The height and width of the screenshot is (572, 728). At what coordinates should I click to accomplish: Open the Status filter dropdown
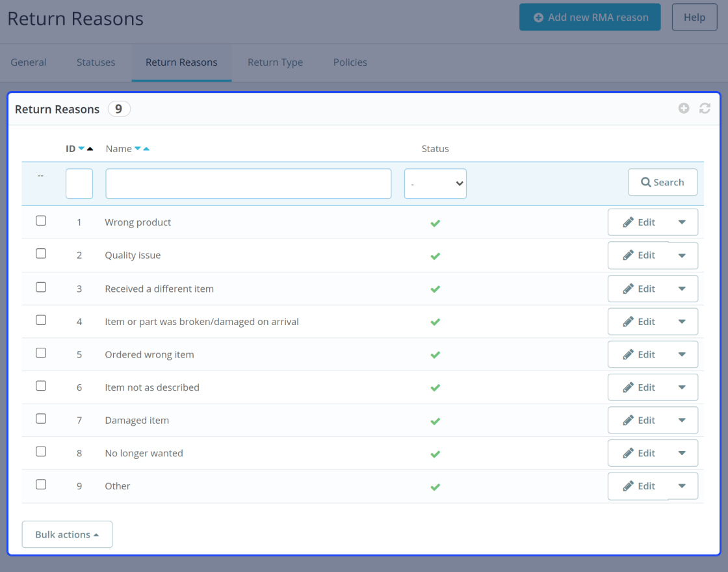tap(435, 183)
